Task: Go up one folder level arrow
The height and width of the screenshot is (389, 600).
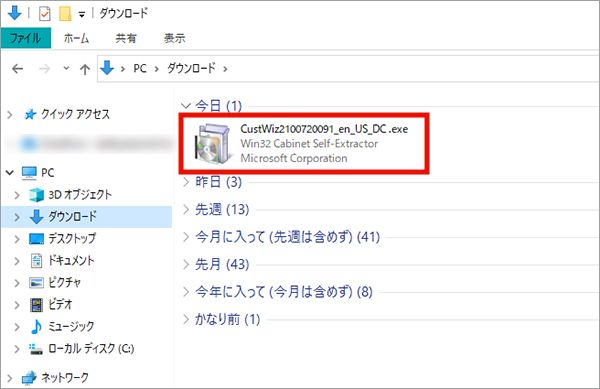Action: (85, 69)
